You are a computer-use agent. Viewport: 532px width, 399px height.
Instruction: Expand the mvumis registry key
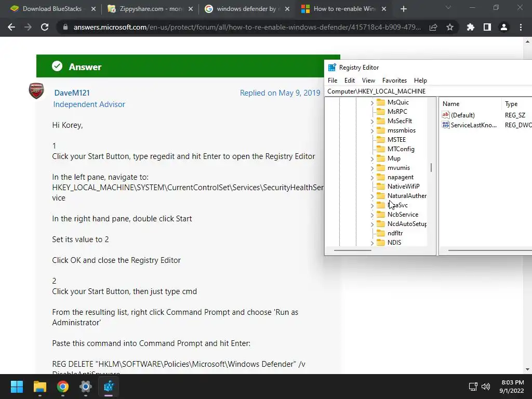point(372,168)
